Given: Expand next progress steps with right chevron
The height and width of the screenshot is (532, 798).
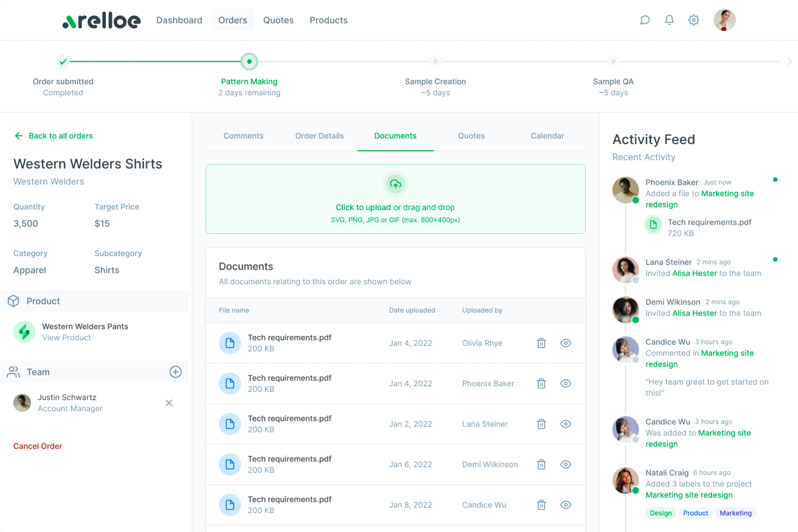Looking at the screenshot, I should [x=789, y=62].
